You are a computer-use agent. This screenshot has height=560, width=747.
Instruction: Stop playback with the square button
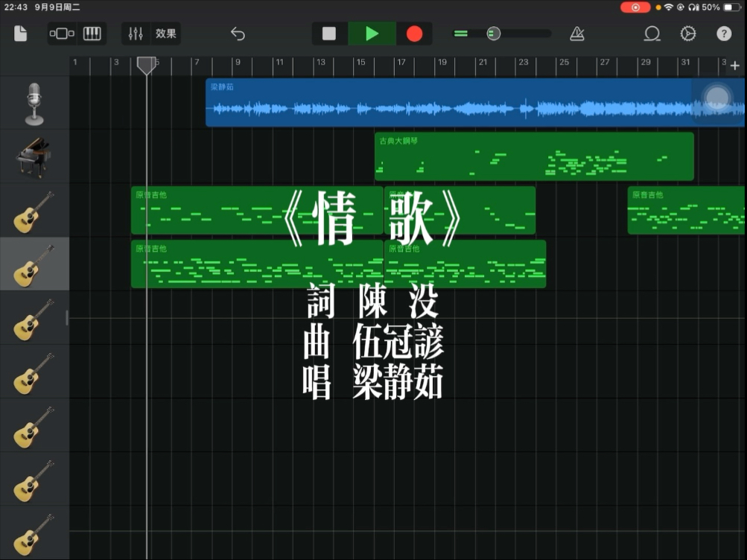coord(329,34)
